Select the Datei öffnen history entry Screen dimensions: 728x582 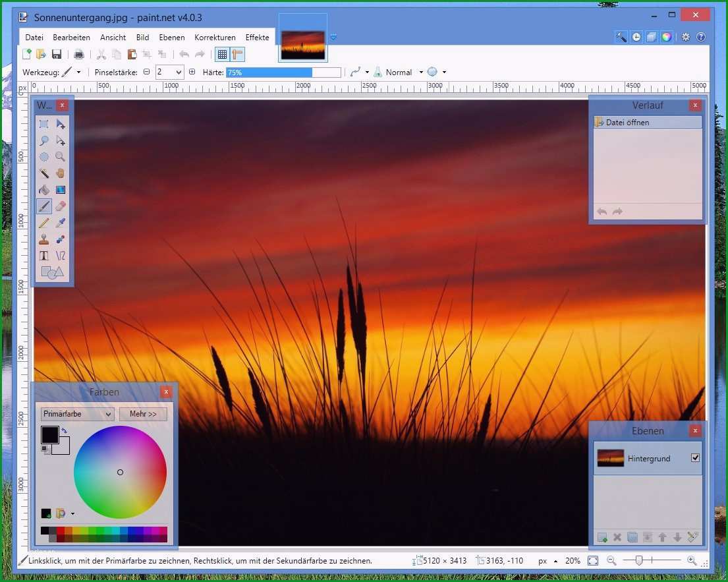click(648, 122)
